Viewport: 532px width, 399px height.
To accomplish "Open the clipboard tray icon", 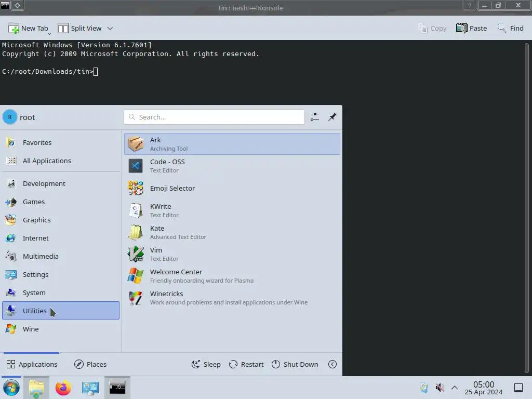I will pyautogui.click(x=424, y=388).
